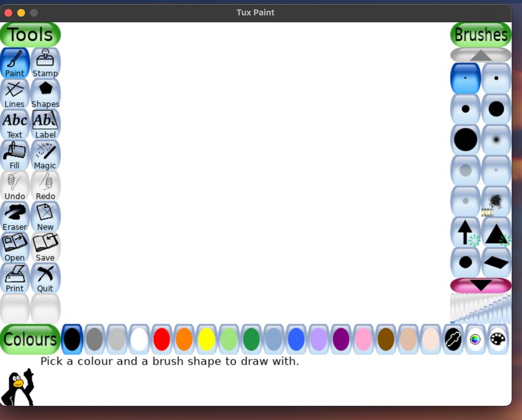Choose the dark grey colour
This screenshot has height=420, width=522.
click(x=94, y=339)
